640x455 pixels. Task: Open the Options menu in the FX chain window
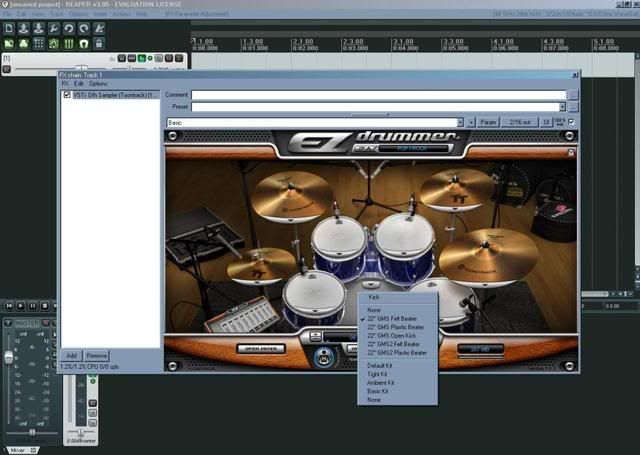pos(98,84)
